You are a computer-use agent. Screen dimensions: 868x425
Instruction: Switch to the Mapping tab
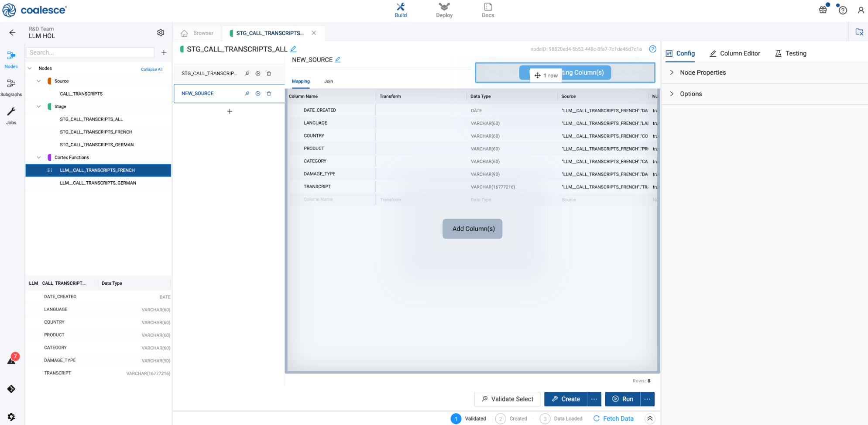click(301, 81)
